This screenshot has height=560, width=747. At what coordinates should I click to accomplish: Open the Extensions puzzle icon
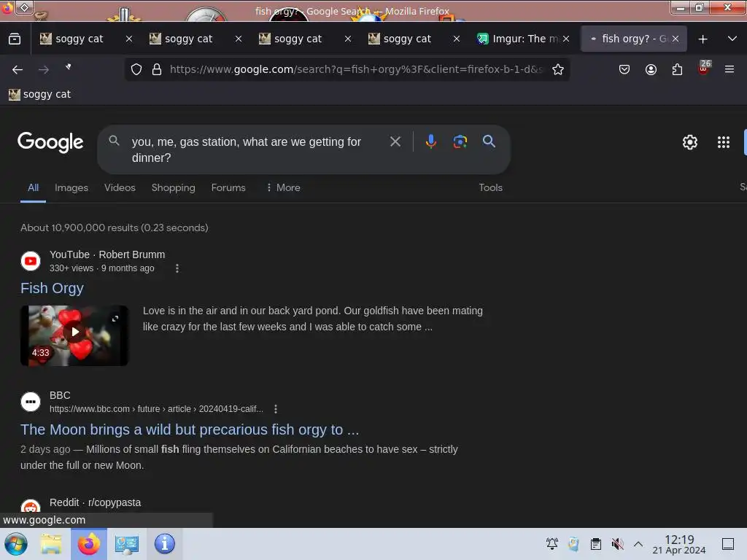click(x=677, y=69)
